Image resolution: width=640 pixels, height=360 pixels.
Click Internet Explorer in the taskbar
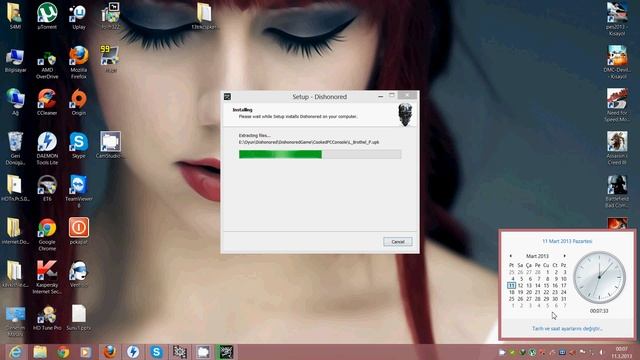pyautogui.click(x=16, y=352)
